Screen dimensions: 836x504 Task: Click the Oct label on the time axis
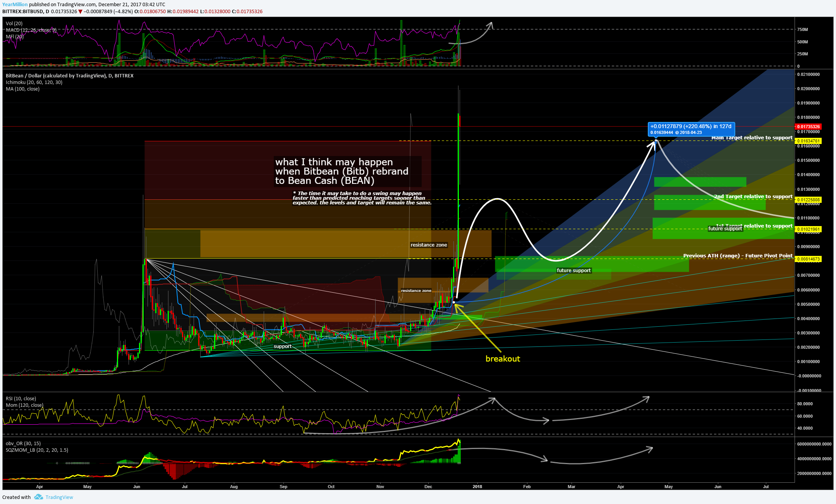coord(331,487)
